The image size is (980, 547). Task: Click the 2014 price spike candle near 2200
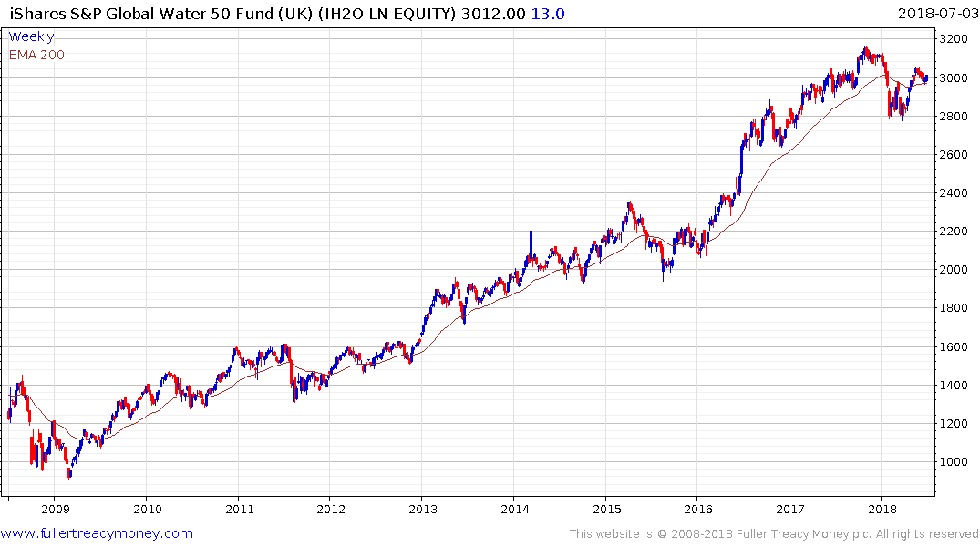[x=531, y=245]
